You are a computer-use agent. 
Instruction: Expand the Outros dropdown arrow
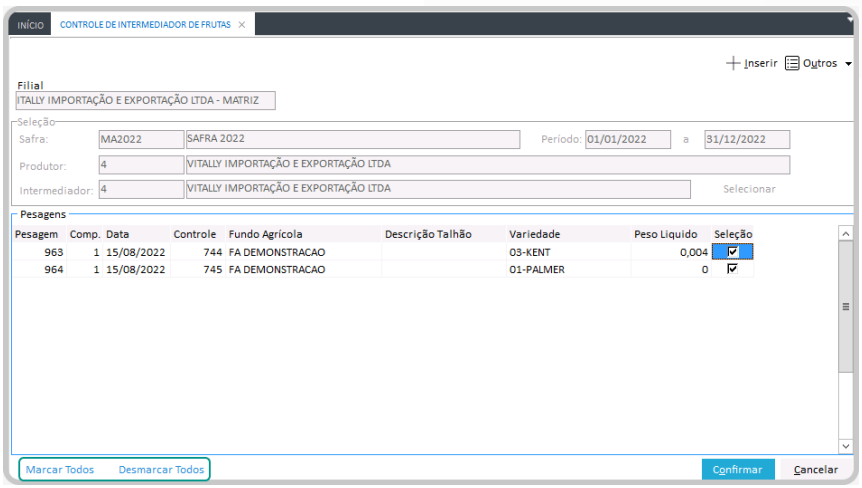click(848, 64)
